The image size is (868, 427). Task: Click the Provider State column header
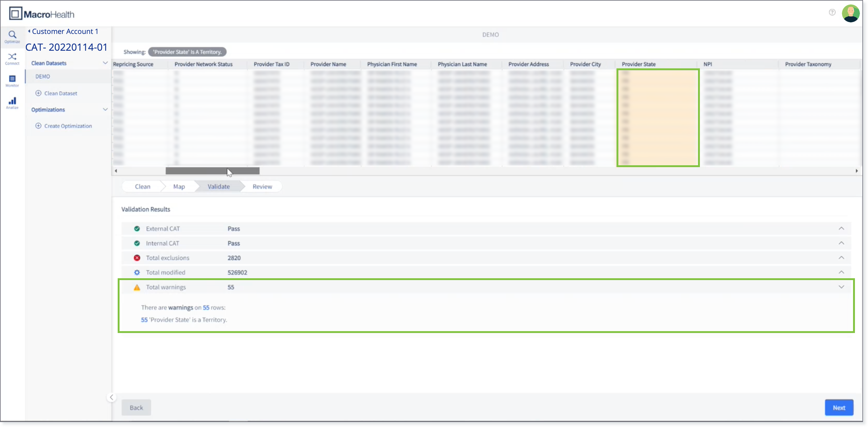click(x=639, y=64)
